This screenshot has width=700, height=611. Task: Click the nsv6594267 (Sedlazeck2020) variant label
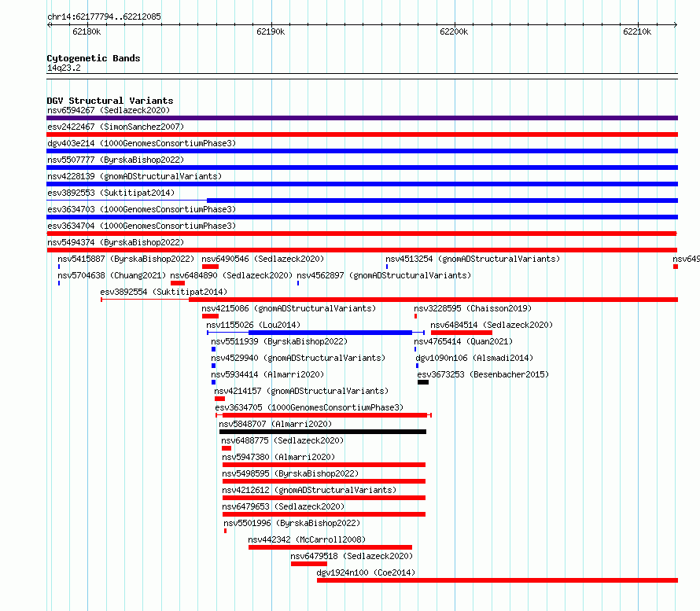pyautogui.click(x=109, y=110)
